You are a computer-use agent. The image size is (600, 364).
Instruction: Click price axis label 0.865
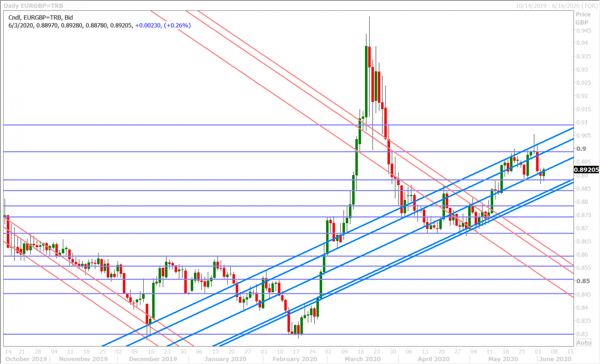click(x=583, y=241)
